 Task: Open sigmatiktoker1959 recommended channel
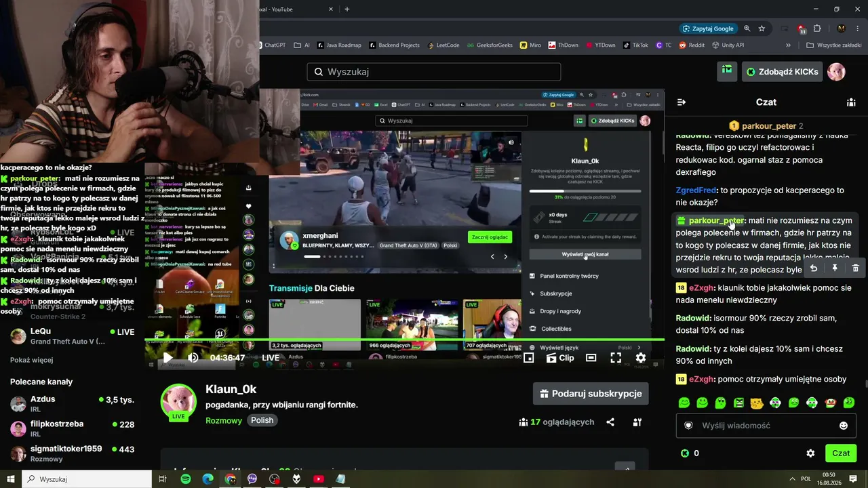(x=72, y=453)
